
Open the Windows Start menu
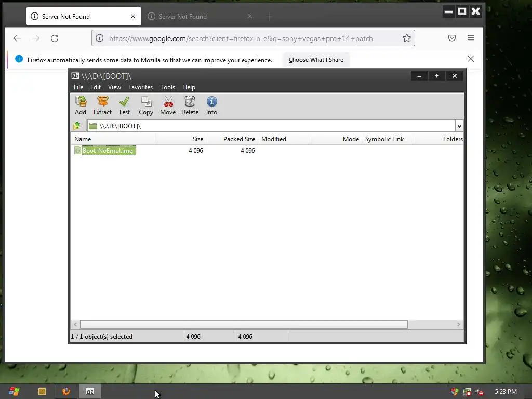[x=14, y=391]
